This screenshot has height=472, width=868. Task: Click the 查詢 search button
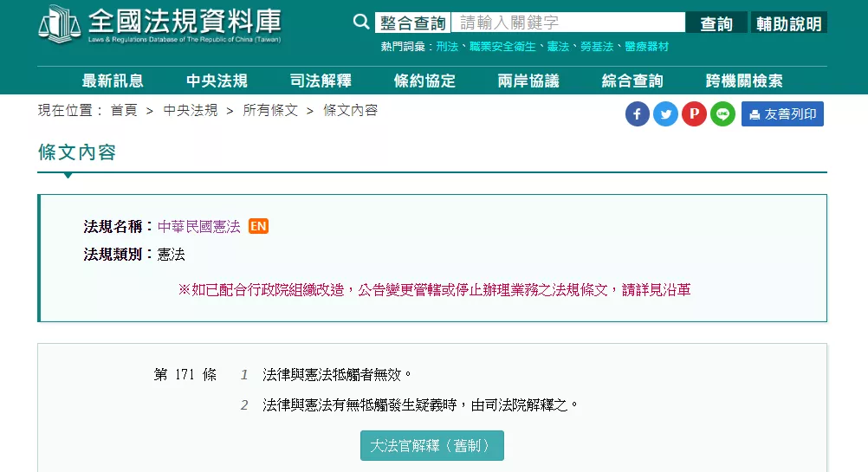[x=716, y=23]
